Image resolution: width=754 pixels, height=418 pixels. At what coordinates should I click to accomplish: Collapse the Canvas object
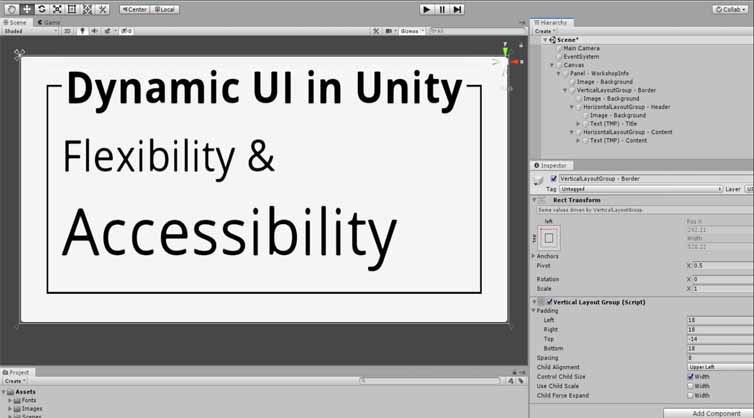pos(552,65)
